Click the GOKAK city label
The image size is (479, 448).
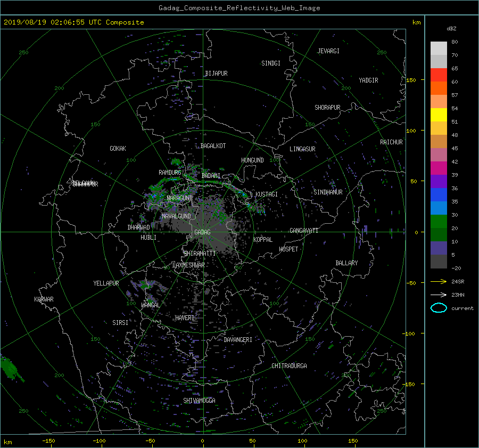point(118,148)
